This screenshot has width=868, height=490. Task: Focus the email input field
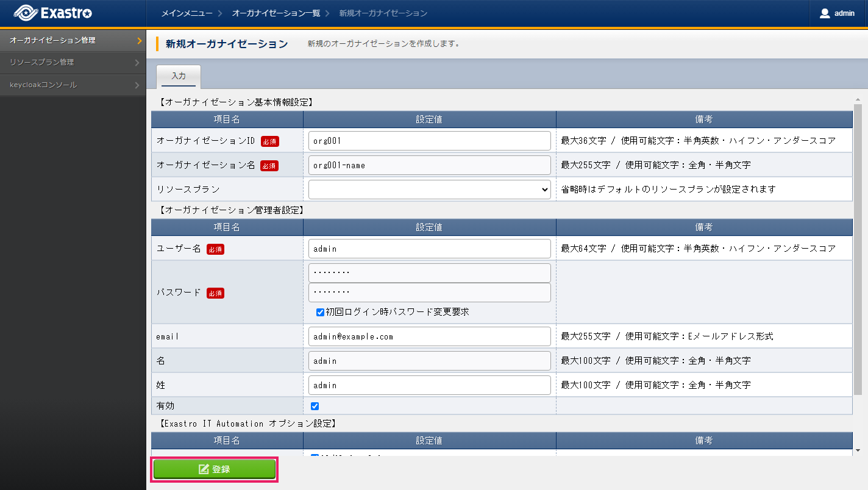(429, 336)
